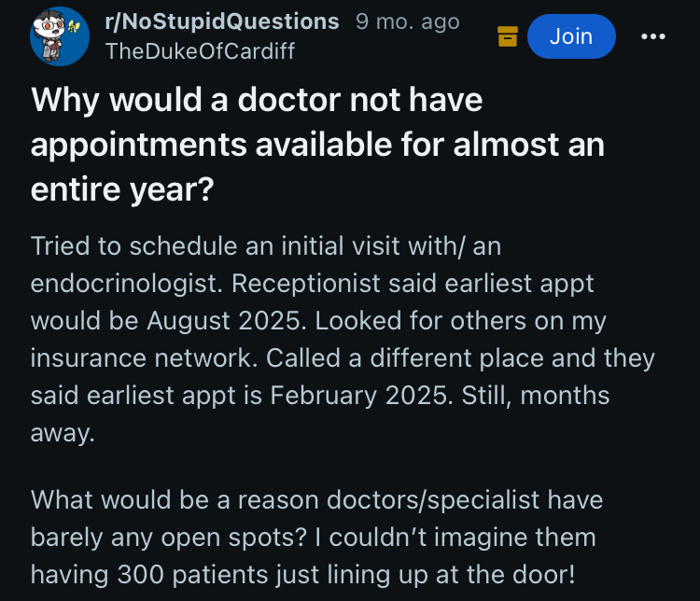Image resolution: width=700 pixels, height=601 pixels.
Task: Click the yellow archived post icon
Action: (x=507, y=36)
